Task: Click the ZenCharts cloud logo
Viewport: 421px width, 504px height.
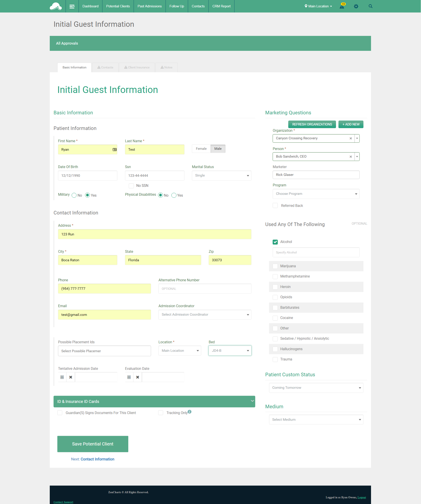Action: pyautogui.click(x=56, y=6)
